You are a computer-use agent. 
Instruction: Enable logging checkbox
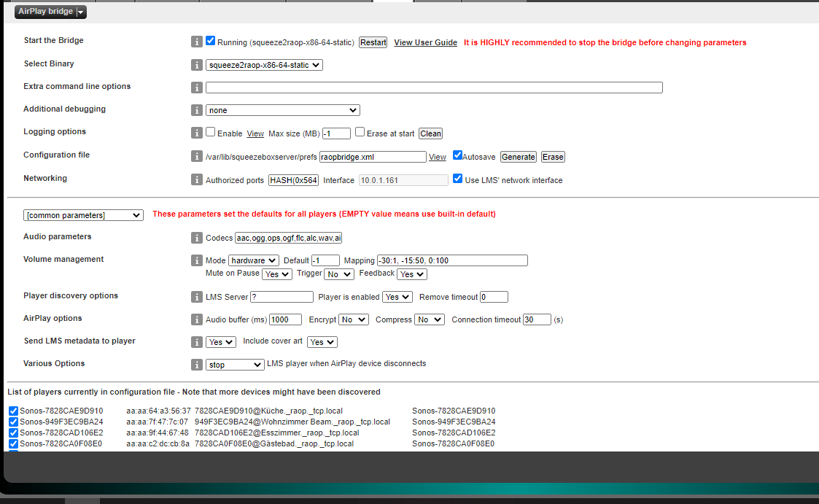coord(211,131)
